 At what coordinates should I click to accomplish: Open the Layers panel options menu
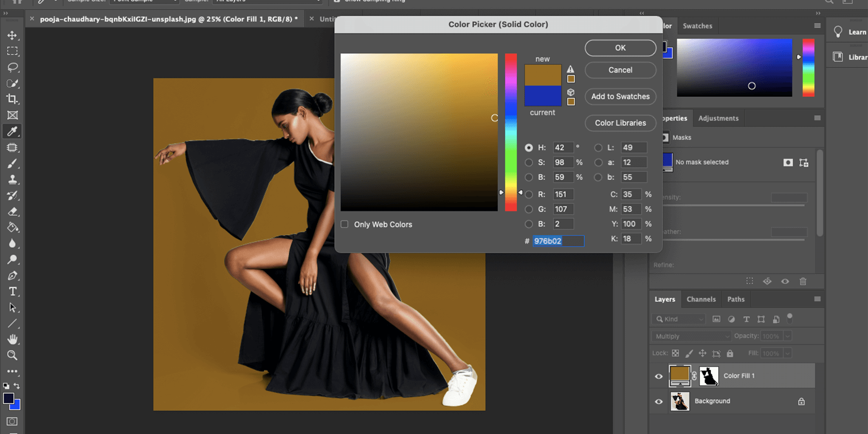click(x=817, y=299)
